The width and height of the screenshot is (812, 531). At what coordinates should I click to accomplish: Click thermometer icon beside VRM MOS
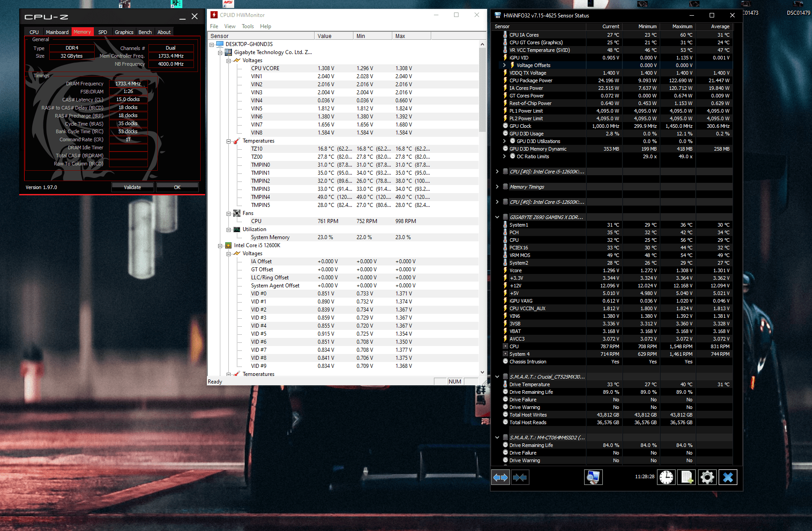(505, 255)
